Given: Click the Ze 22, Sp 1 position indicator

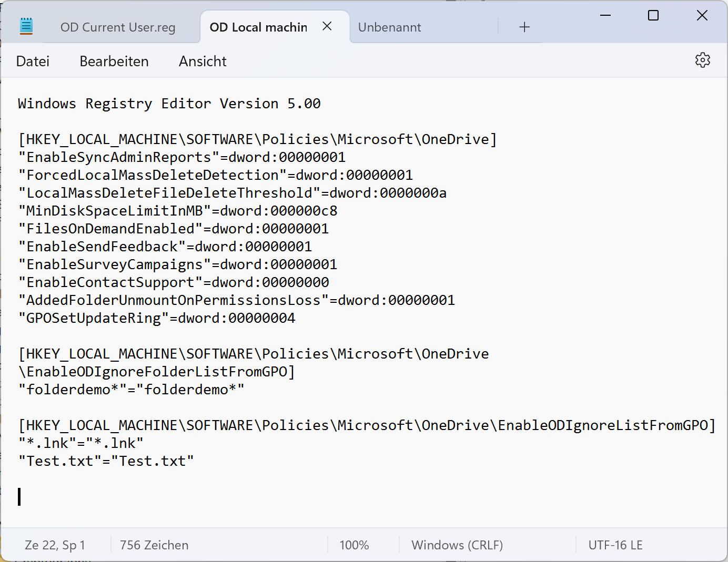Looking at the screenshot, I should pos(55,545).
